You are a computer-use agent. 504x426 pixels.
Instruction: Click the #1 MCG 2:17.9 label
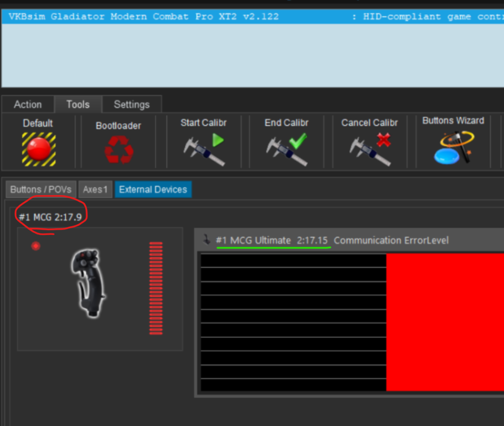coord(50,217)
